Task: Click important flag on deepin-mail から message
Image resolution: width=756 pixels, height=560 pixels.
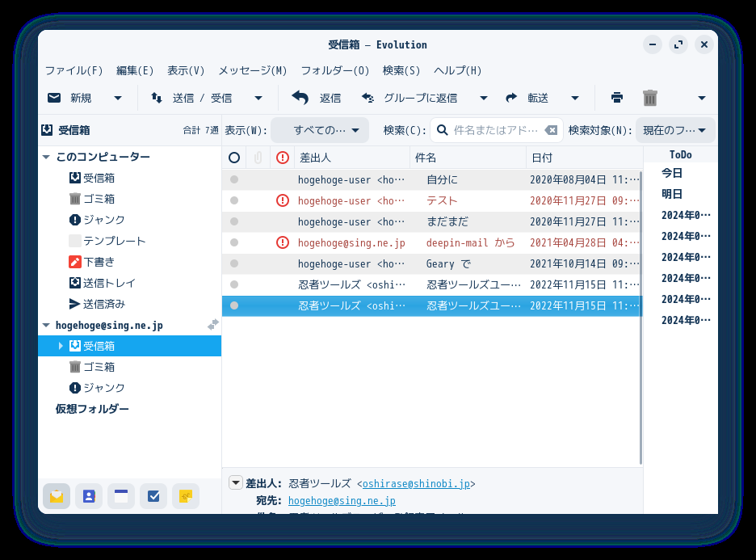Action: pyautogui.click(x=283, y=242)
